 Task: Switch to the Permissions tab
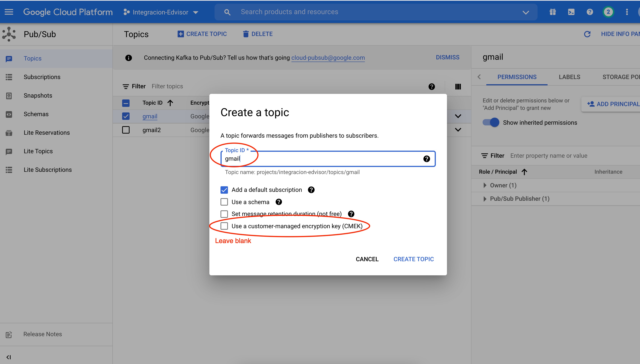pyautogui.click(x=517, y=77)
